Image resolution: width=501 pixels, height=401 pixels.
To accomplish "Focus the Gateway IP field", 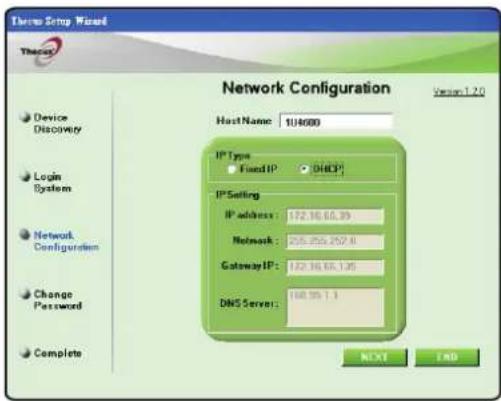I will click(x=335, y=267).
